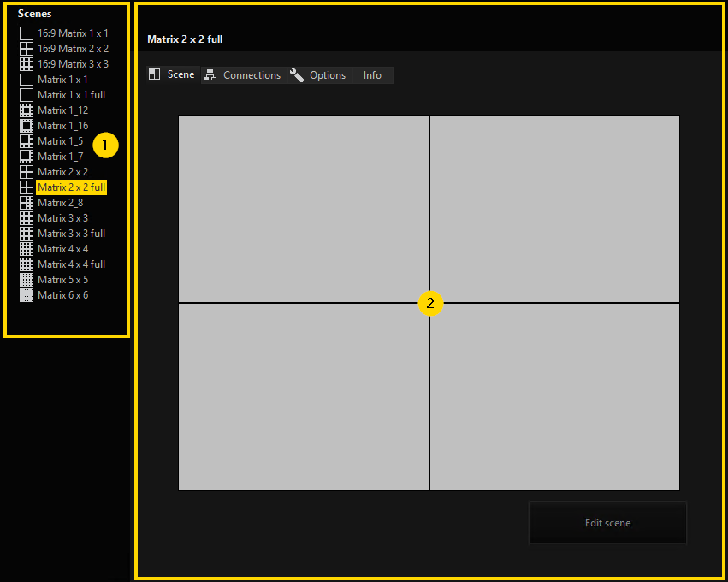Click the Matrix 1_5 layout icon

coord(27,141)
